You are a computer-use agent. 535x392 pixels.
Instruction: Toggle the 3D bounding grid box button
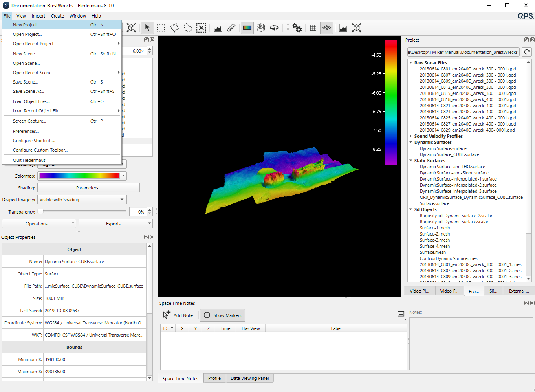(261, 28)
